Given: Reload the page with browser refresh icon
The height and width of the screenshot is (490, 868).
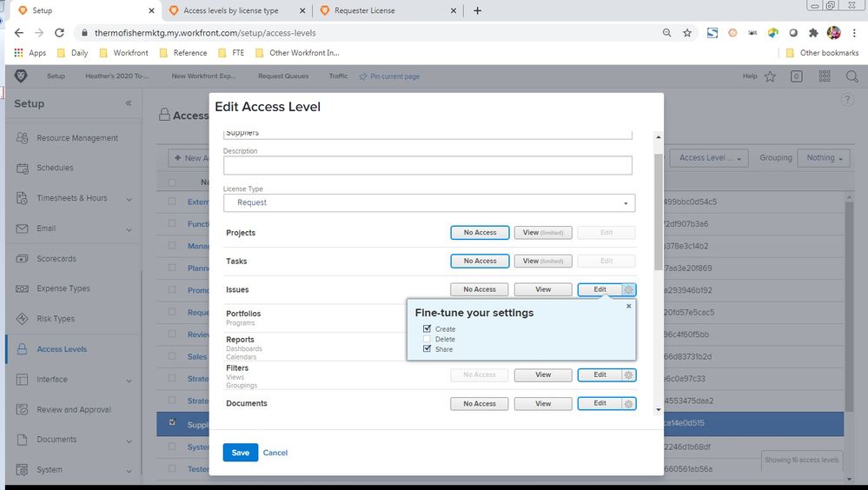Looking at the screenshot, I should coord(59,33).
